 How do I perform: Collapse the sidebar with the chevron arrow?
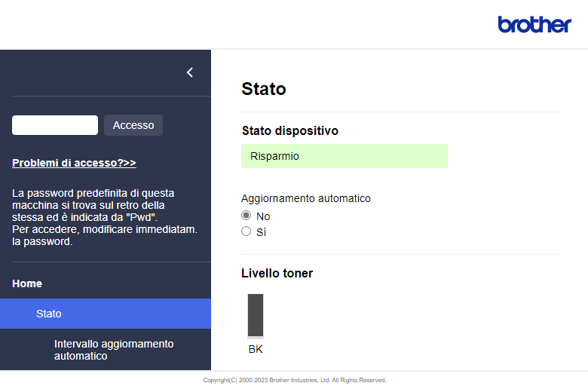(x=190, y=72)
